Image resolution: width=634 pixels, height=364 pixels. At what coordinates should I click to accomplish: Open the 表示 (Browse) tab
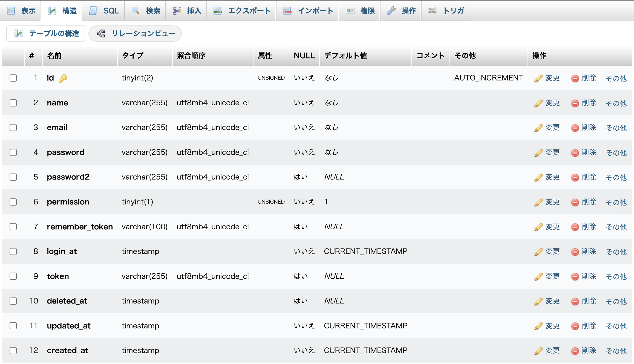21,11
